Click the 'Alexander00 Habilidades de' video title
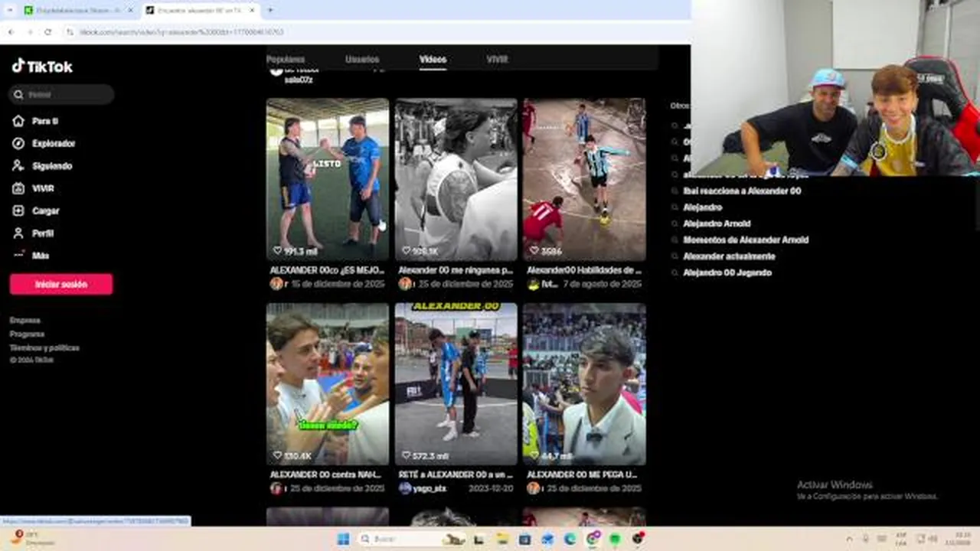The height and width of the screenshot is (551, 980). (584, 270)
